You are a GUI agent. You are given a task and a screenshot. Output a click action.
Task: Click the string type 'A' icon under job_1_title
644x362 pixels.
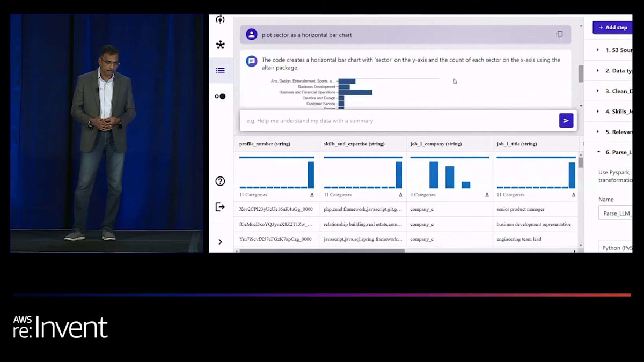(573, 195)
